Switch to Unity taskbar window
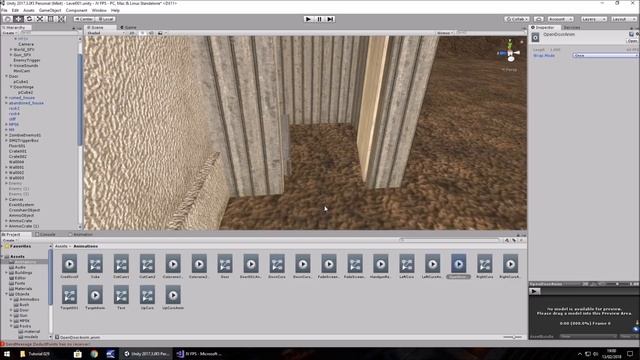 click(x=147, y=354)
